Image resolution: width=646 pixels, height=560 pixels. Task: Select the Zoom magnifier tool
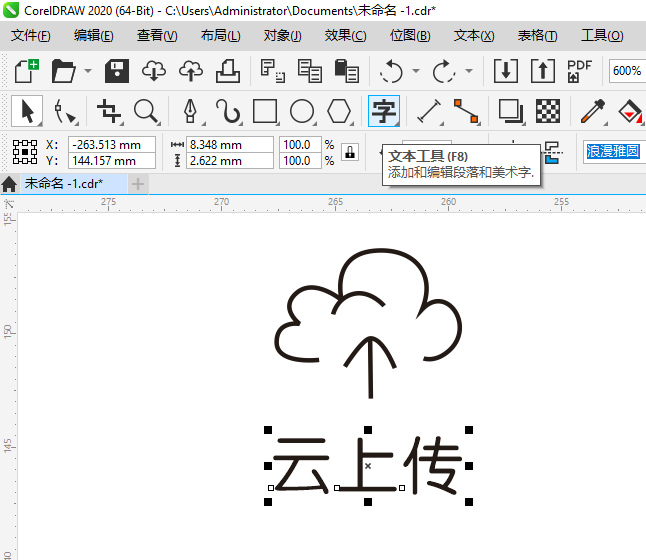[x=146, y=111]
